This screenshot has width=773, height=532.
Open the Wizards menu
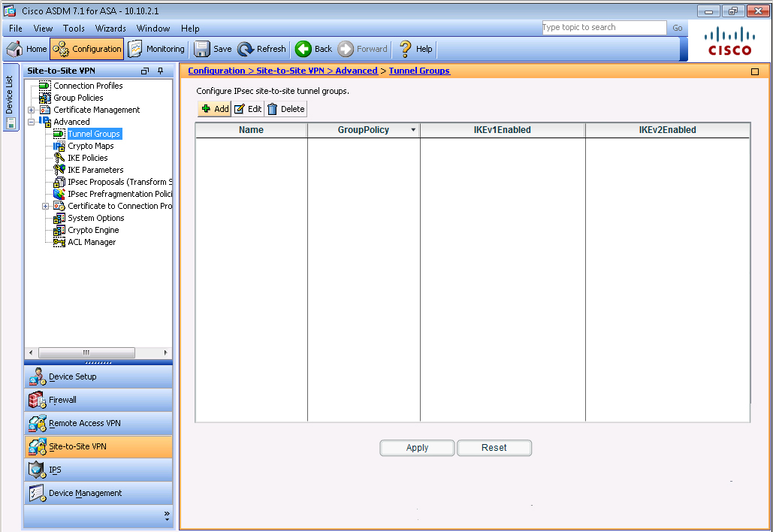coord(110,29)
